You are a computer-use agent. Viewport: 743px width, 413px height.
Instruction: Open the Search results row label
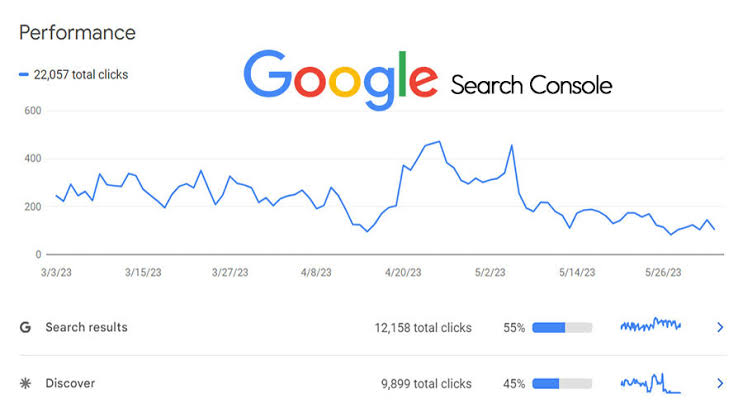(x=86, y=327)
